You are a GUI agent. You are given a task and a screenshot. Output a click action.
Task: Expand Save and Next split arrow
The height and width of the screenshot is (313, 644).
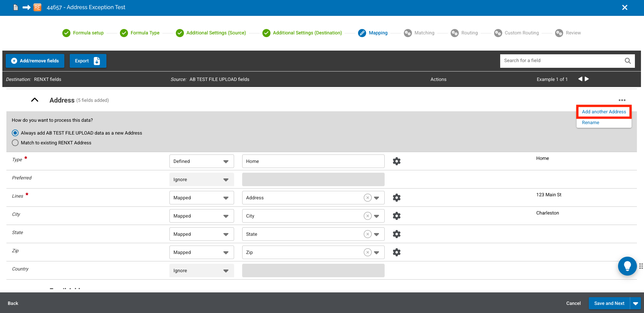[x=635, y=303]
